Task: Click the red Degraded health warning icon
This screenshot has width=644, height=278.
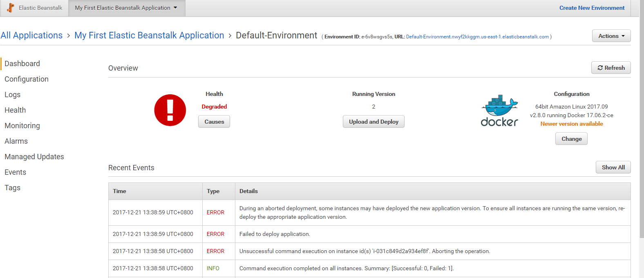Action: point(170,110)
